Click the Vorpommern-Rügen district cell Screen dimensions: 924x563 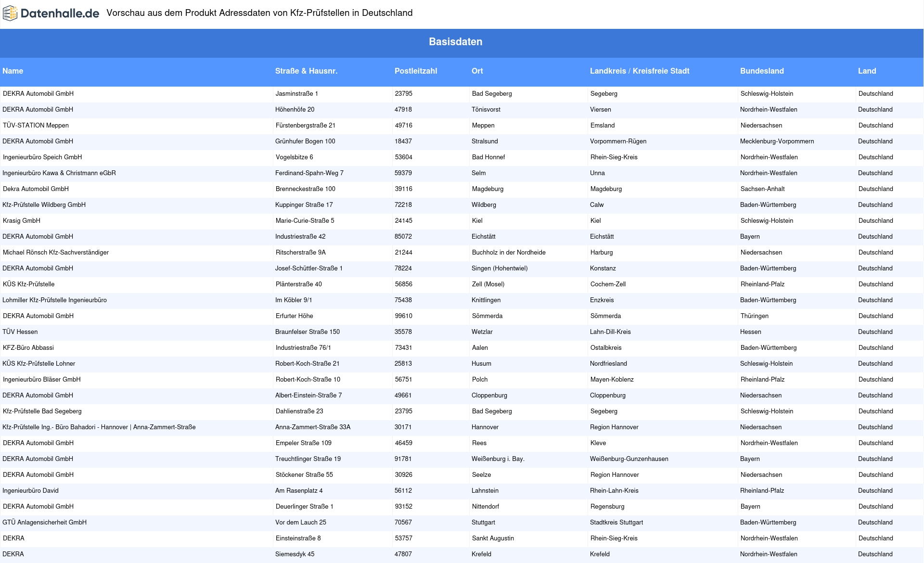618,141
